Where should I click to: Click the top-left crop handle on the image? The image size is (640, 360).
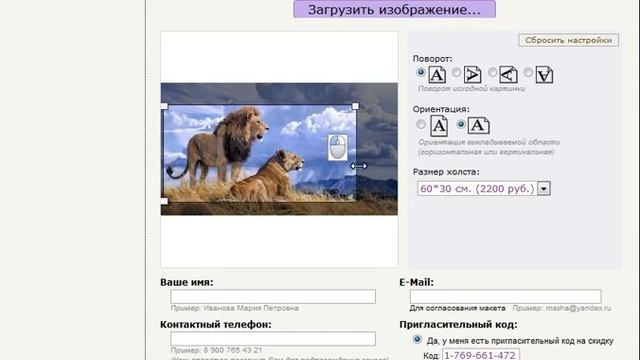pos(164,106)
